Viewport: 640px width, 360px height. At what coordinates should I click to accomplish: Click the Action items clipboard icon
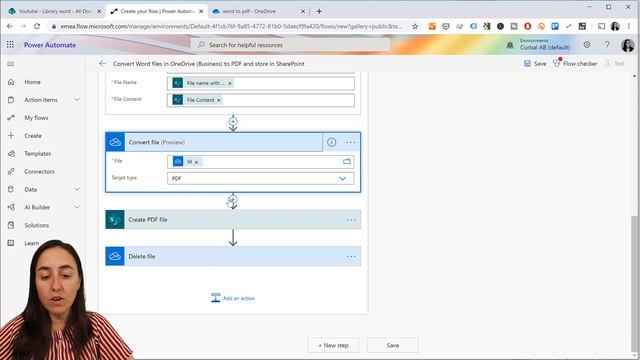tap(11, 100)
